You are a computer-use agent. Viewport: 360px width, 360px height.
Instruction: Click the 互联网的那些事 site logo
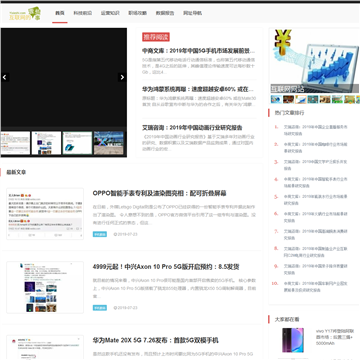[25, 14]
